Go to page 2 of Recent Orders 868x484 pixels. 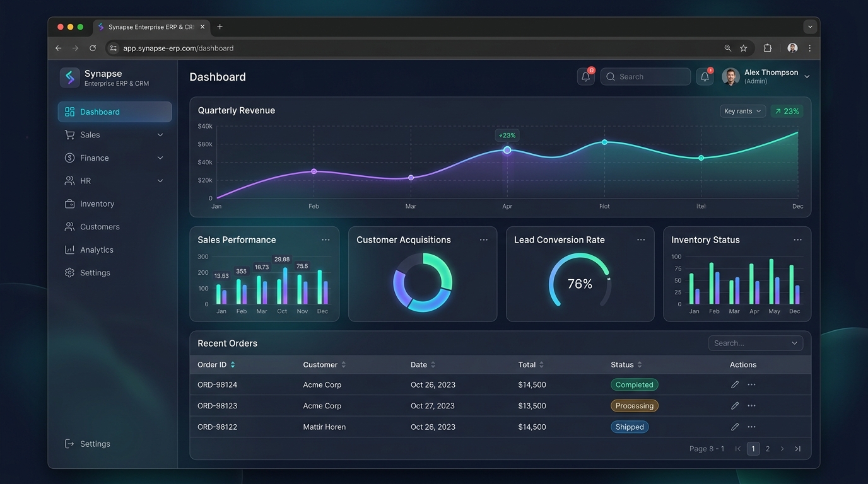tap(768, 449)
